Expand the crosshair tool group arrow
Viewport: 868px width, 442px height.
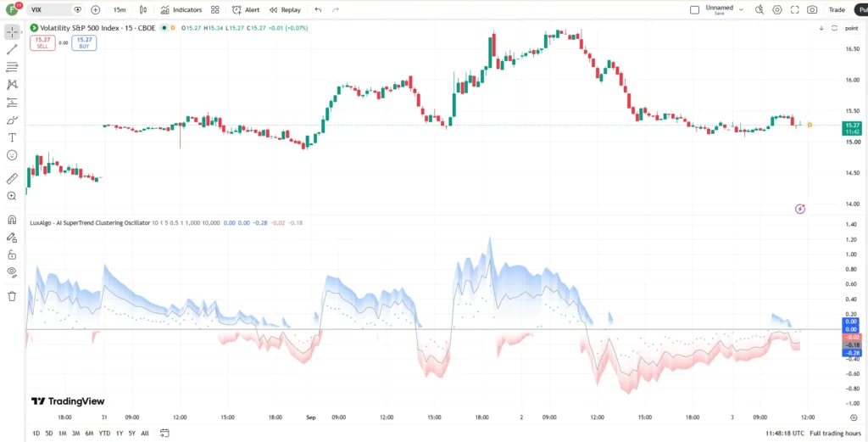pos(22,32)
